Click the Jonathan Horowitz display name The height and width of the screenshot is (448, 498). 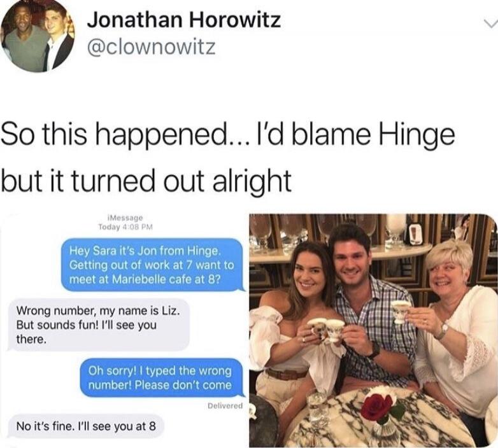pos(184,20)
